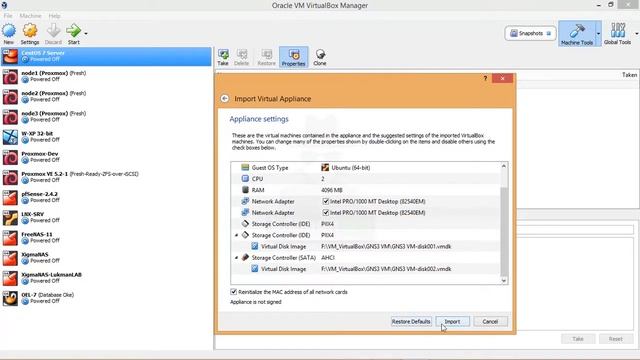Select node1 (Proxmox) virtual machine
This screenshot has width=640, height=360.
(x=106, y=76)
